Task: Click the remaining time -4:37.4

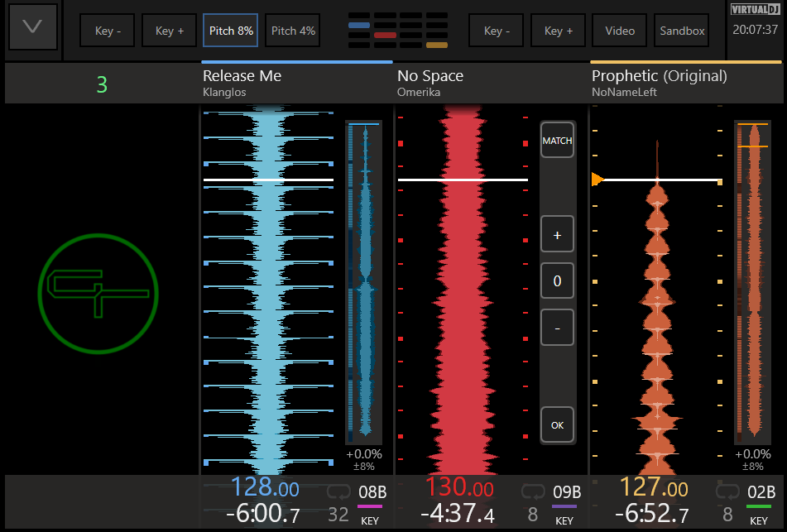Action: click(x=458, y=514)
